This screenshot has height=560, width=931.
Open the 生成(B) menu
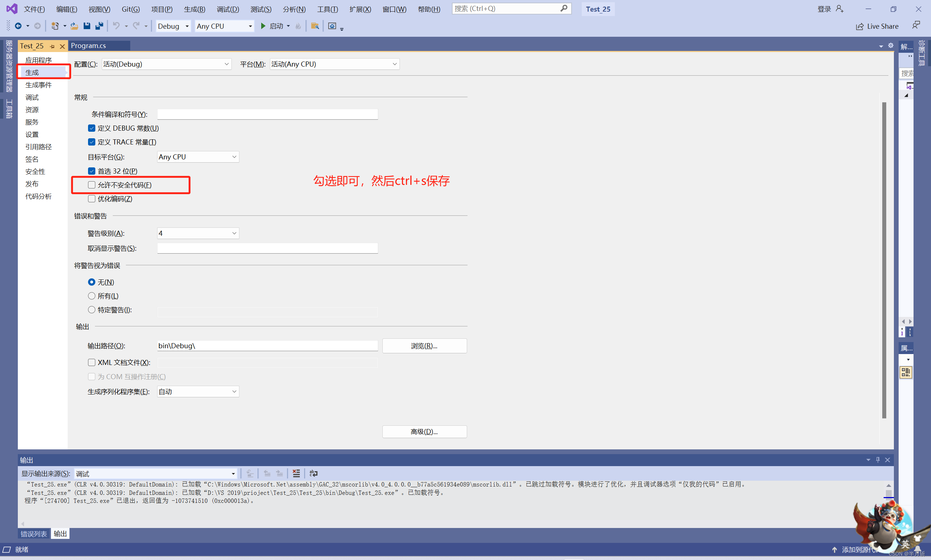[x=195, y=9]
